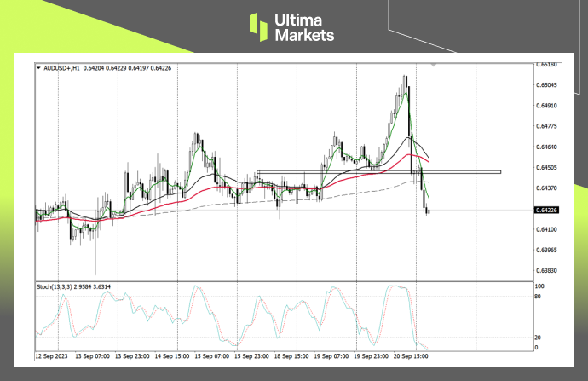Click the stochastic 20 level label

[x=539, y=337]
